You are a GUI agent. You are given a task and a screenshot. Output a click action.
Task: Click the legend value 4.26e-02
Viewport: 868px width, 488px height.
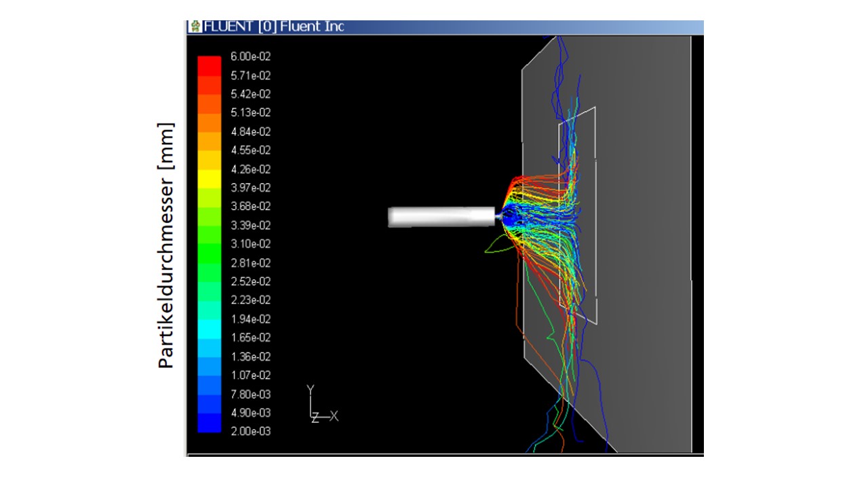pyautogui.click(x=250, y=169)
